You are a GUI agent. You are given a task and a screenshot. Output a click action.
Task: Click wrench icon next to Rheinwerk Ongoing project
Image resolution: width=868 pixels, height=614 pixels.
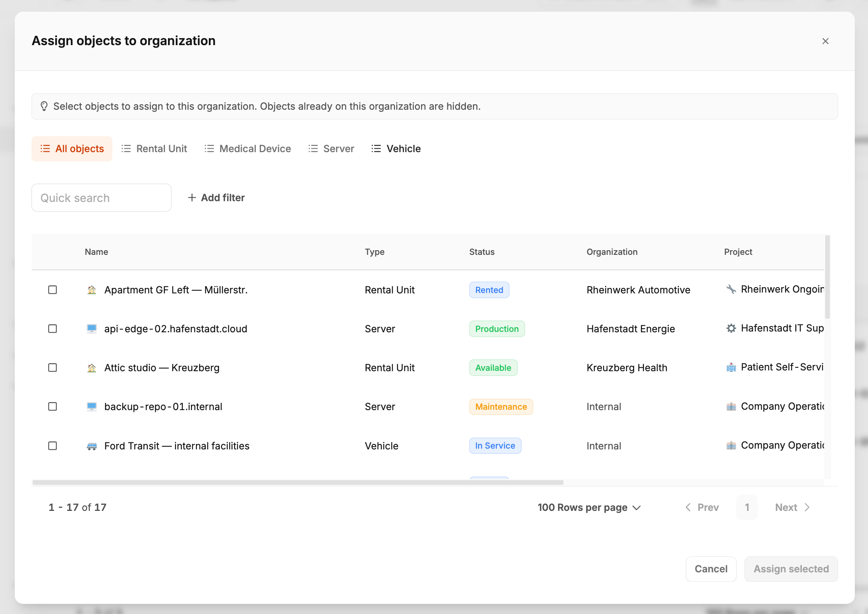click(731, 289)
